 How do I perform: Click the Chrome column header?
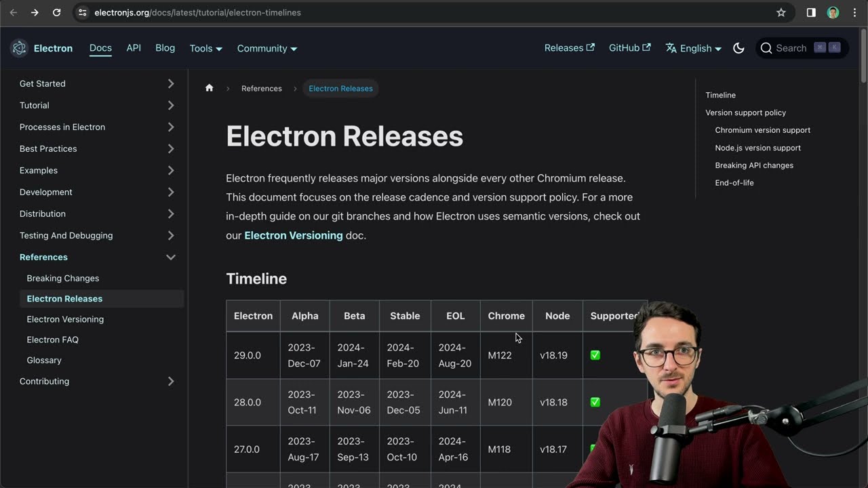(x=507, y=316)
